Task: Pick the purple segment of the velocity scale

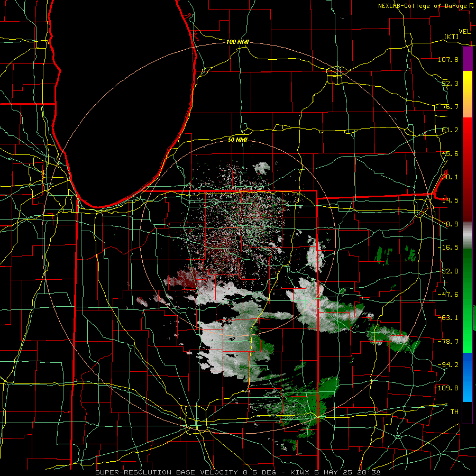Action: 467,59
